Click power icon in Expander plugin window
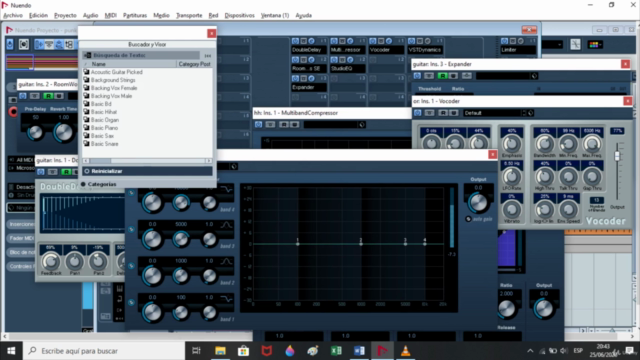 coord(417,76)
